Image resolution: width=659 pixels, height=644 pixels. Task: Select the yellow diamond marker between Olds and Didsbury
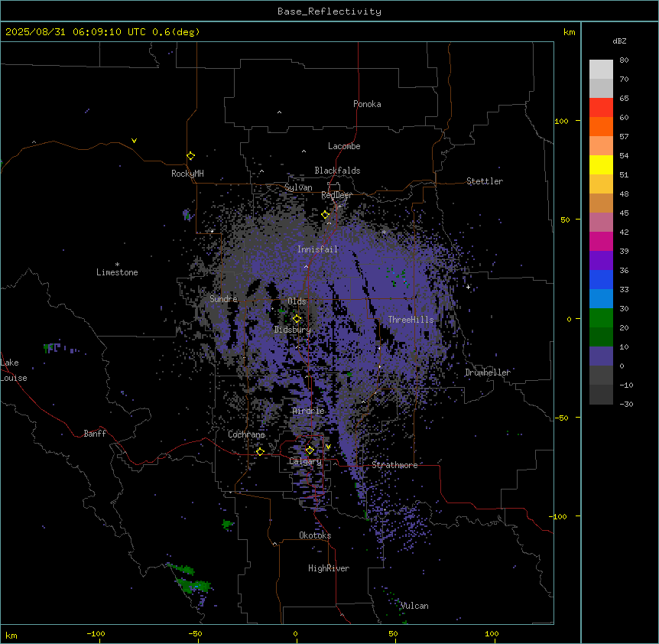297,319
